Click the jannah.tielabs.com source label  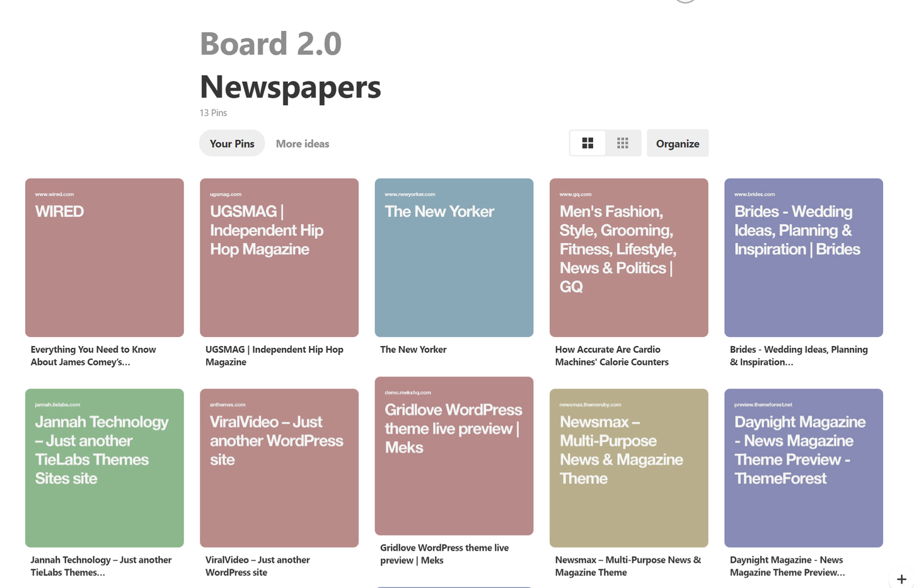[57, 405]
